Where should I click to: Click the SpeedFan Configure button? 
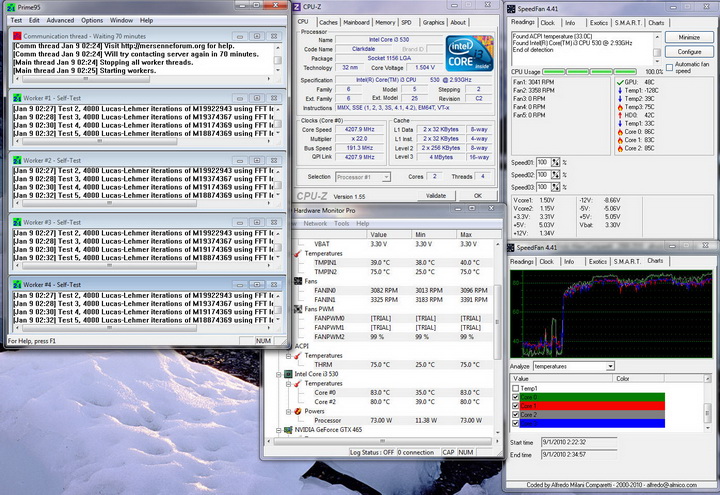pos(689,52)
